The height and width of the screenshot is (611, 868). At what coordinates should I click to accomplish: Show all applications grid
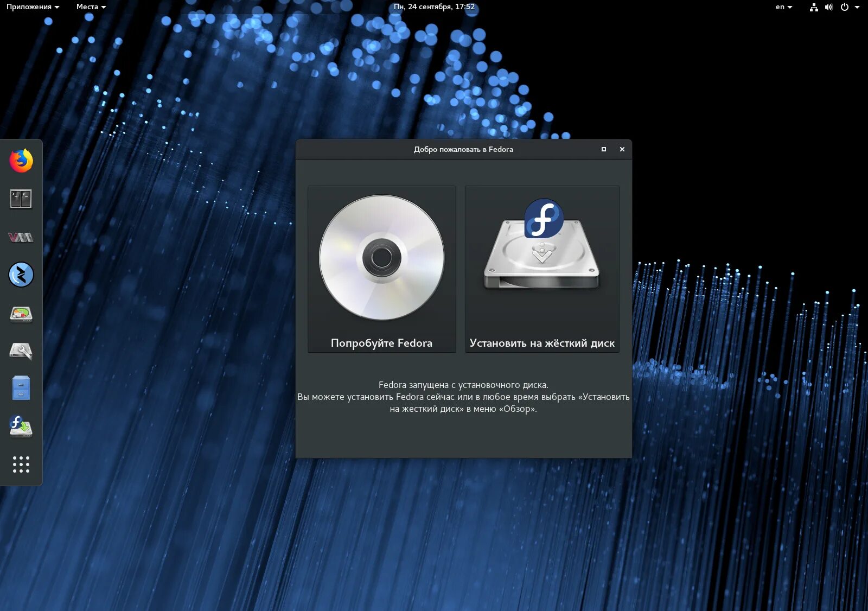coord(21,464)
